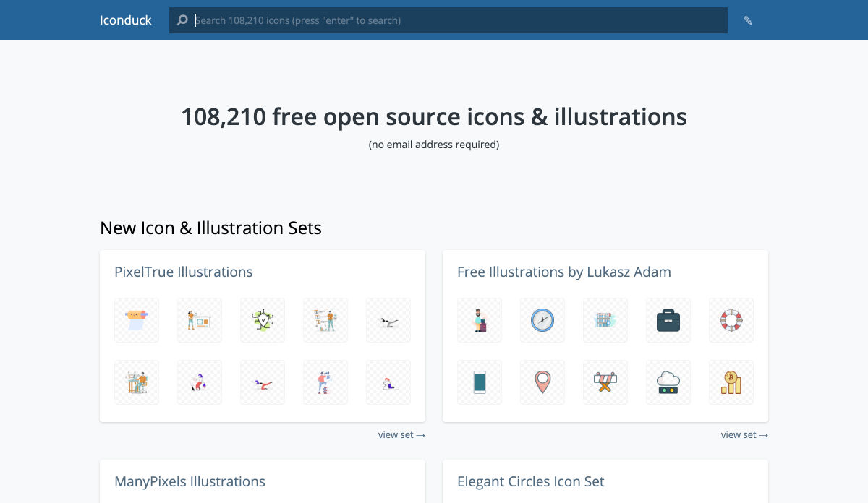
Task: Click view set link under PixelTrue Illustrations
Action: pyautogui.click(x=401, y=434)
